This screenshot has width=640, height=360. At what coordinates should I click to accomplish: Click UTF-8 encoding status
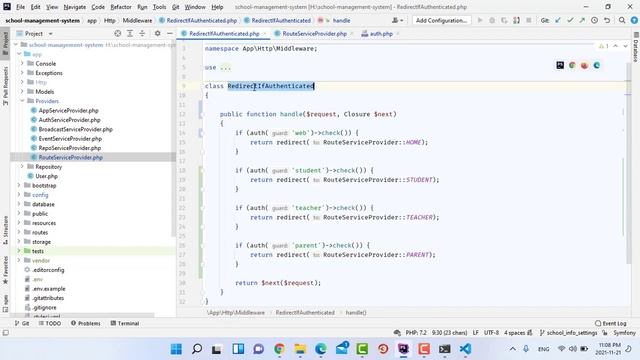(491, 333)
